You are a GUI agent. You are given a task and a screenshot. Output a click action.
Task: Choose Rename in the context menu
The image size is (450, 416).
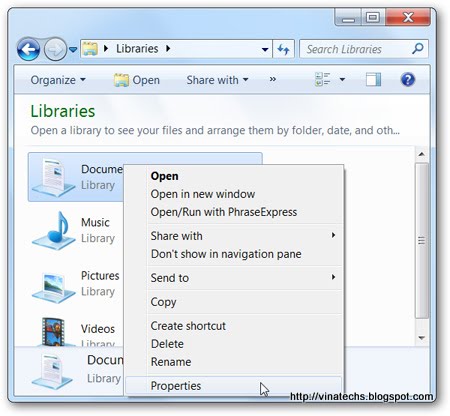click(235, 362)
